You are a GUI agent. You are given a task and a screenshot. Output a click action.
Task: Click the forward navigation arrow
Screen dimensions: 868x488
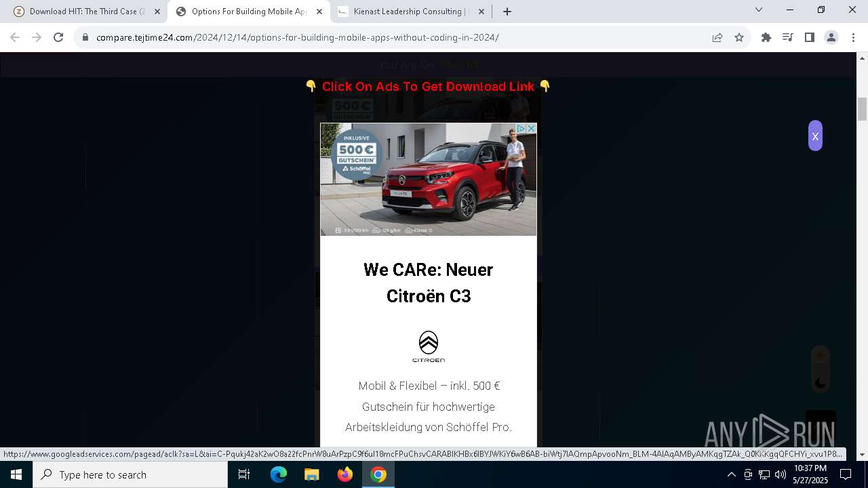[x=37, y=37]
